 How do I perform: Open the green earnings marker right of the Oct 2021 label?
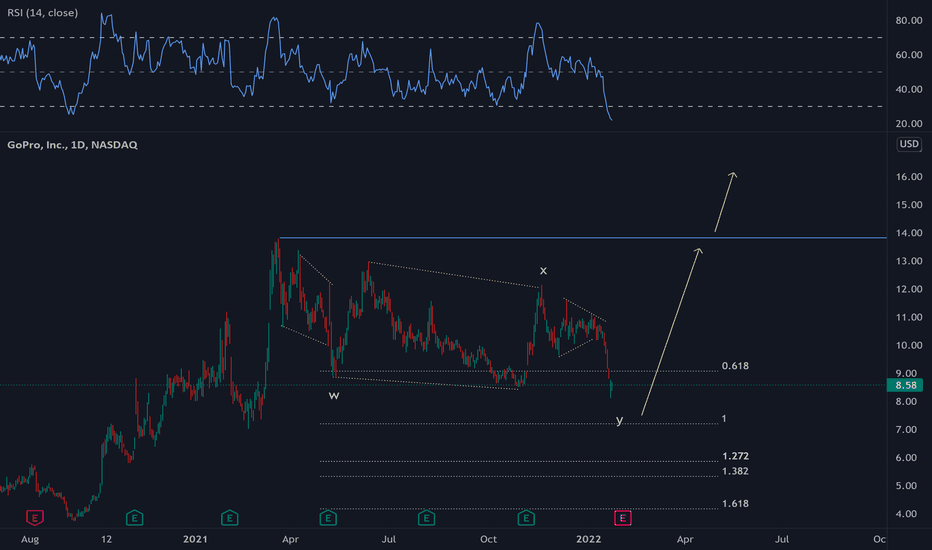point(526,518)
